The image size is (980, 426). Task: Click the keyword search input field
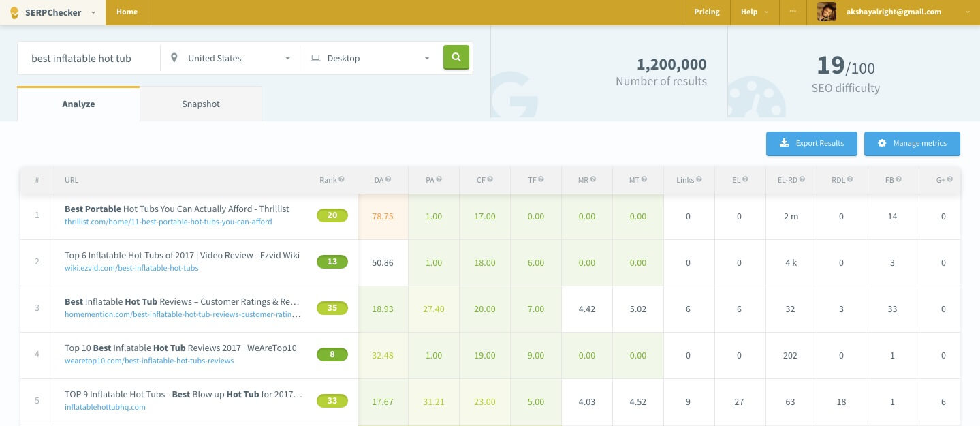pos(89,58)
